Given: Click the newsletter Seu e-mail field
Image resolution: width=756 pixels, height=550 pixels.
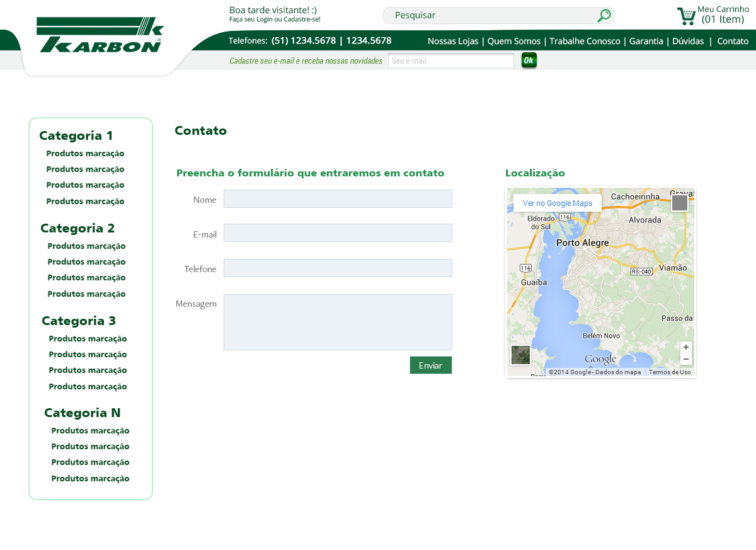Looking at the screenshot, I should (451, 61).
